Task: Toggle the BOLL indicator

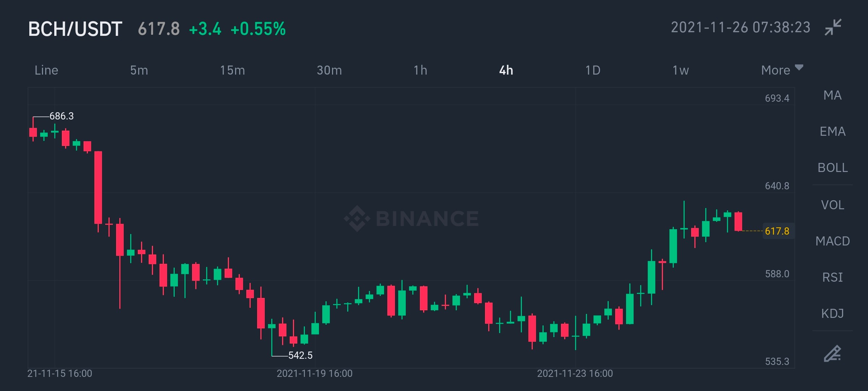Action: (x=833, y=168)
